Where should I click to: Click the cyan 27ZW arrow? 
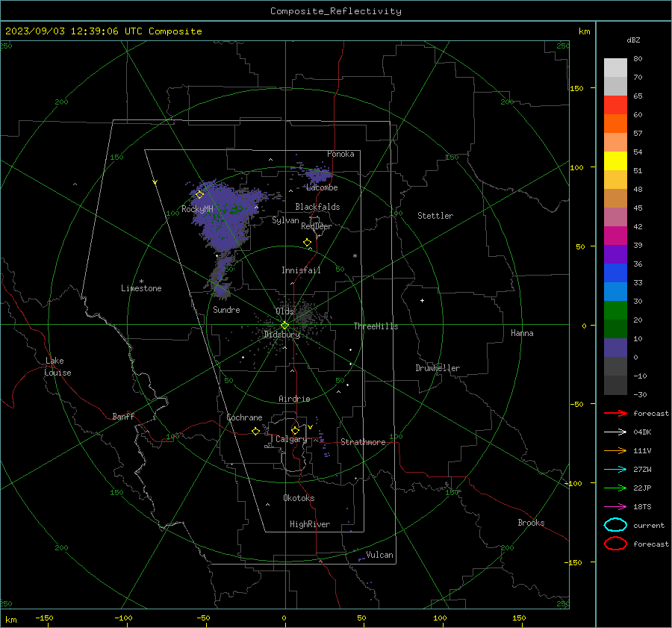click(615, 470)
